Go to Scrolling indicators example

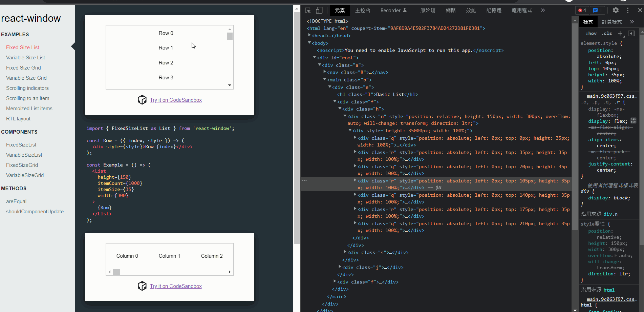(27, 88)
